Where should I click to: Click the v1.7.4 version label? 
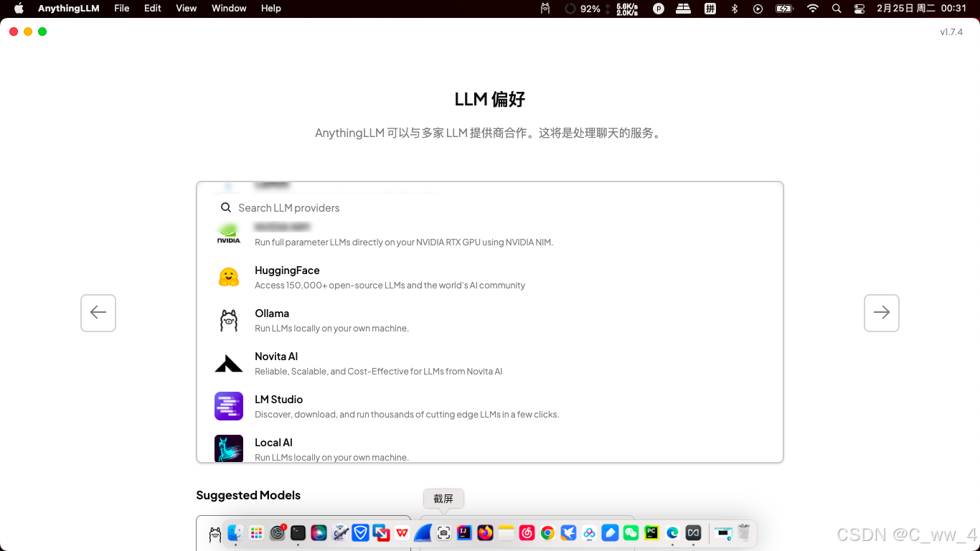(x=951, y=32)
